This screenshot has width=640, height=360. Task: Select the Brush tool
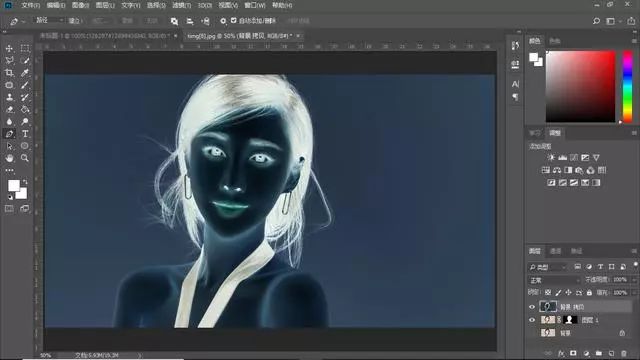point(25,85)
